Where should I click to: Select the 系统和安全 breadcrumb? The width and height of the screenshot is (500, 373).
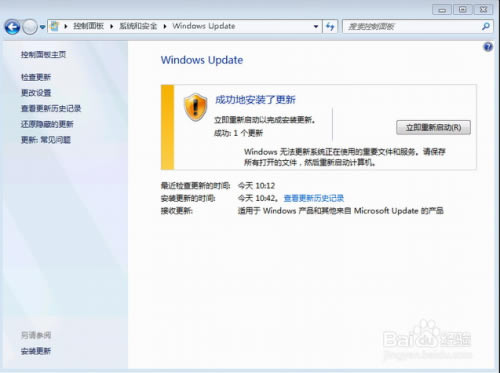pos(138,26)
